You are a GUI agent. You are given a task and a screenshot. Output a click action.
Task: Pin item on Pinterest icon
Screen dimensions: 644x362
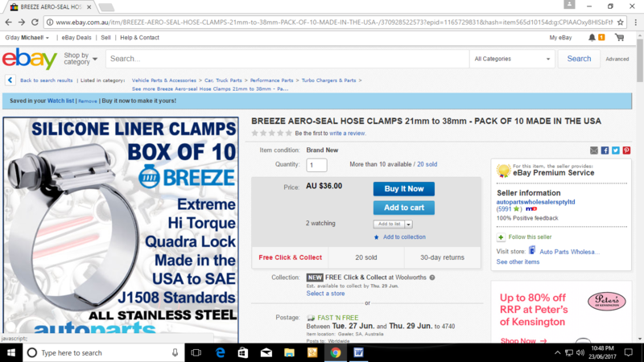point(626,150)
